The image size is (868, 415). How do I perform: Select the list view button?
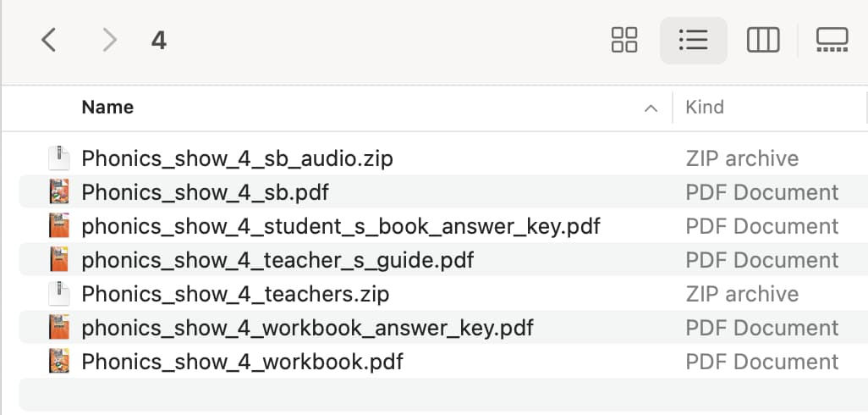(x=693, y=40)
